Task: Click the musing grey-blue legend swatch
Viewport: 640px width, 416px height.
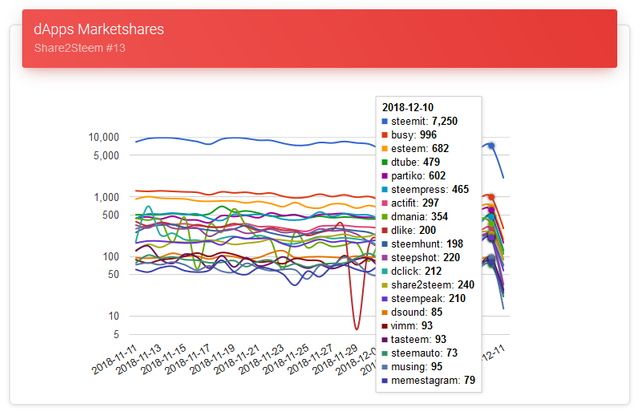Action: click(x=384, y=367)
